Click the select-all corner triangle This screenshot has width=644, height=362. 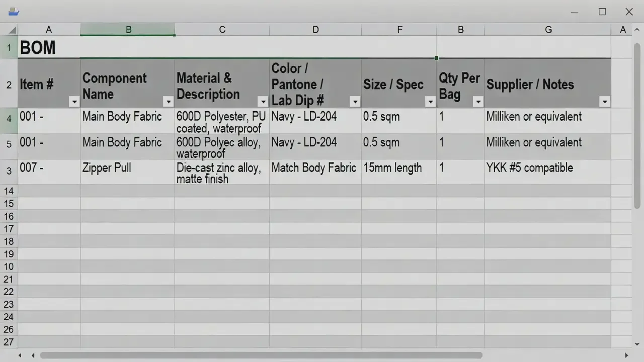point(12,30)
